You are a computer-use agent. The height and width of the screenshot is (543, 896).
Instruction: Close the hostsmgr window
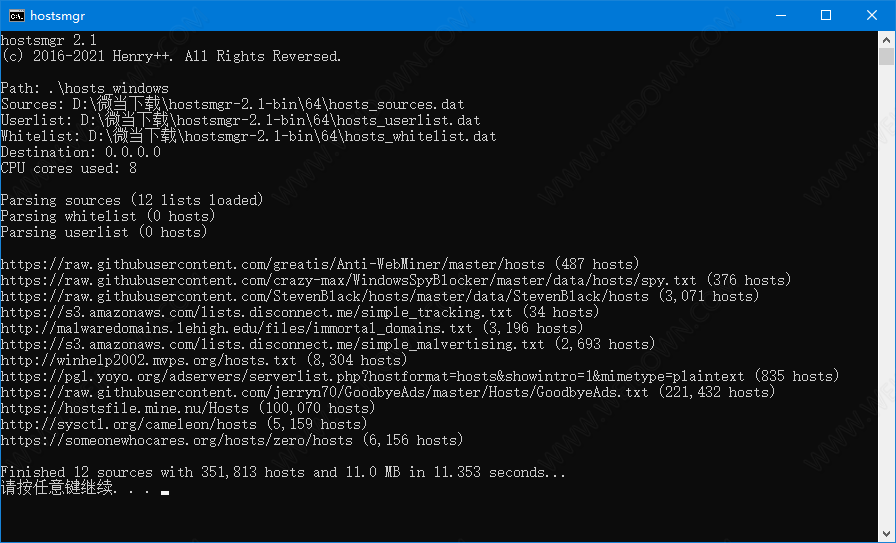871,15
